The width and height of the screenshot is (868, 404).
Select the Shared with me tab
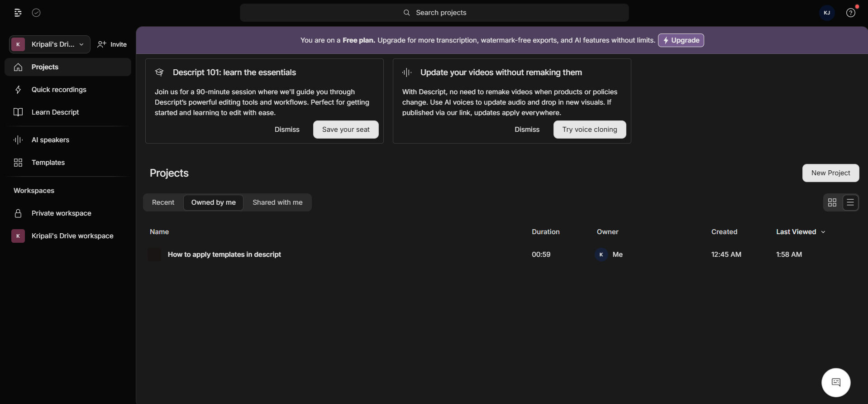(277, 202)
